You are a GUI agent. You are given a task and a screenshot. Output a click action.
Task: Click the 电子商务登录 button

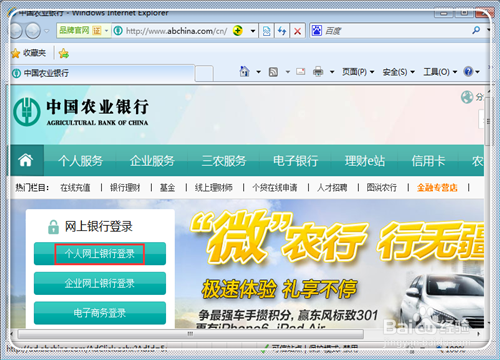[100, 313]
